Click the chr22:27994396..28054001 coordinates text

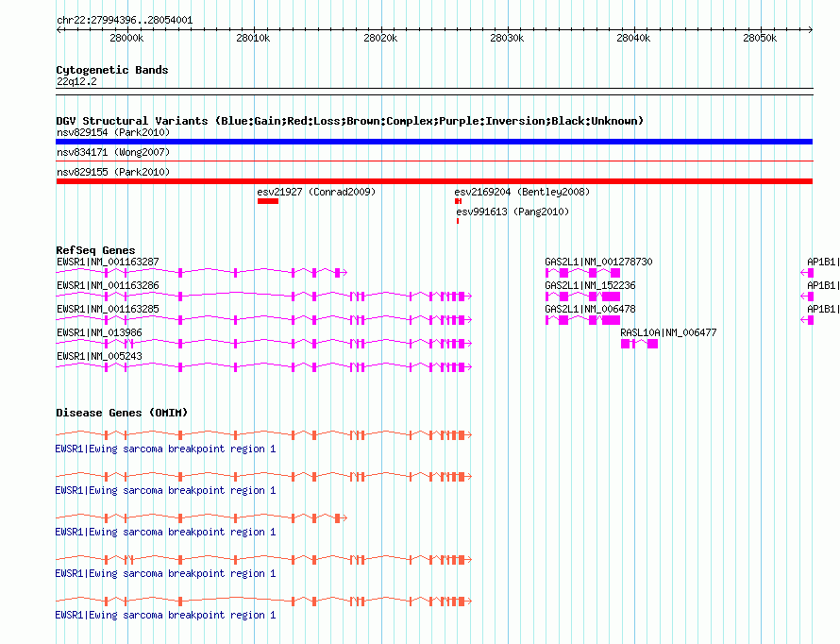(x=125, y=20)
